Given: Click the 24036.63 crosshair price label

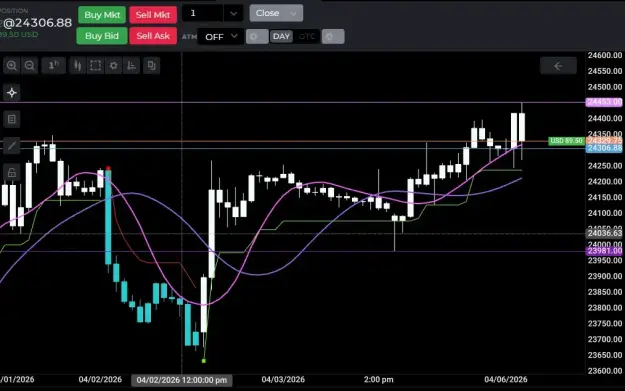Looking at the screenshot, I should (604, 233).
